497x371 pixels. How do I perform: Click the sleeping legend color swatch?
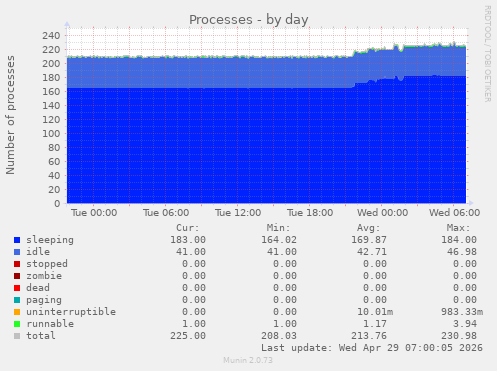pyautogui.click(x=17, y=240)
